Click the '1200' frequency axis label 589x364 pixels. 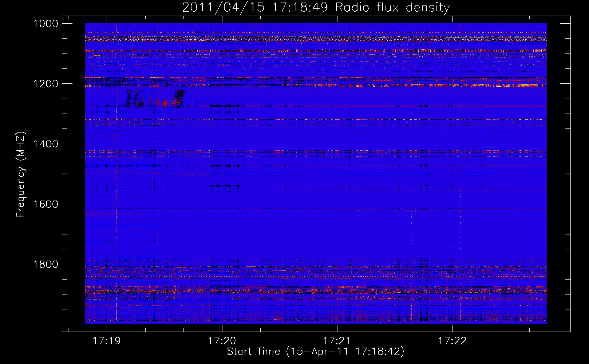pos(46,84)
